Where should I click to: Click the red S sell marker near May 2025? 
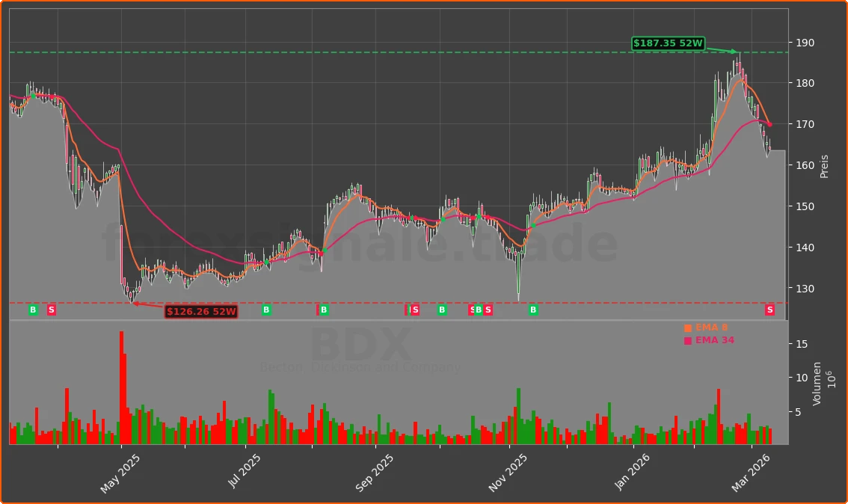pyautogui.click(x=51, y=310)
